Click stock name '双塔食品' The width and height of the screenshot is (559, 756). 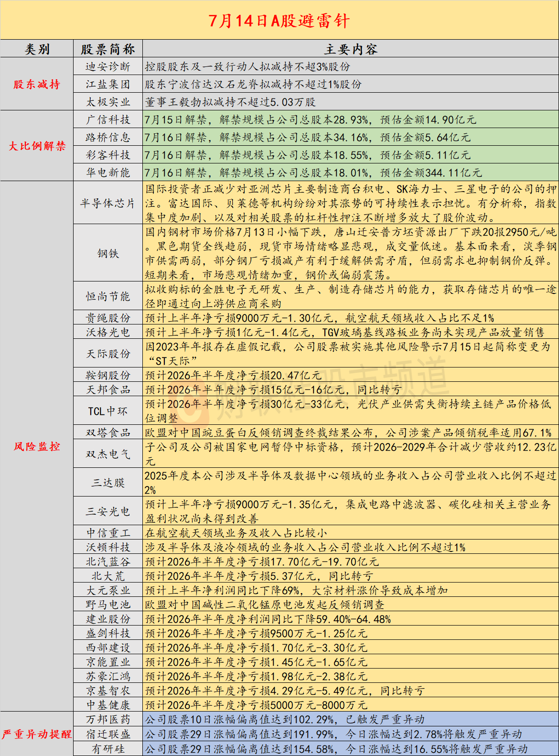click(108, 432)
